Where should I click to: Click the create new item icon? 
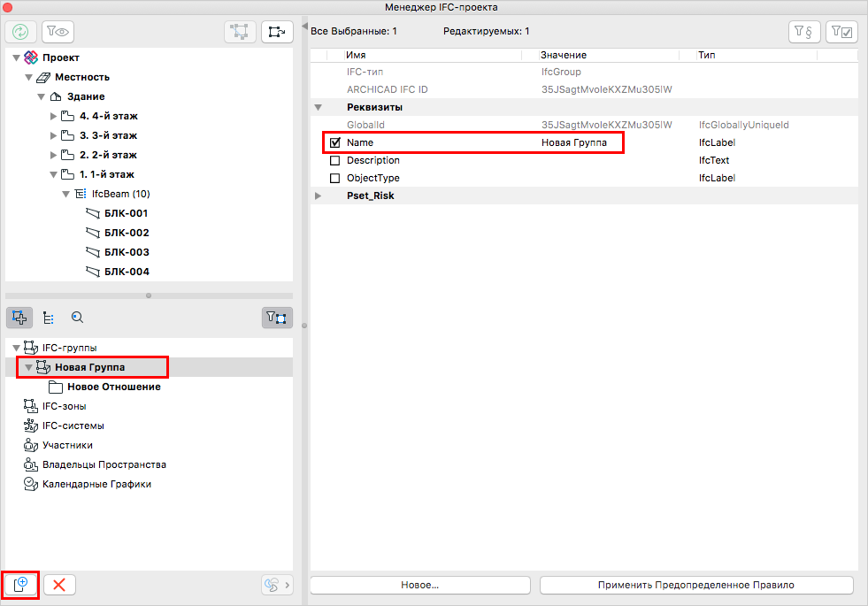(20, 585)
